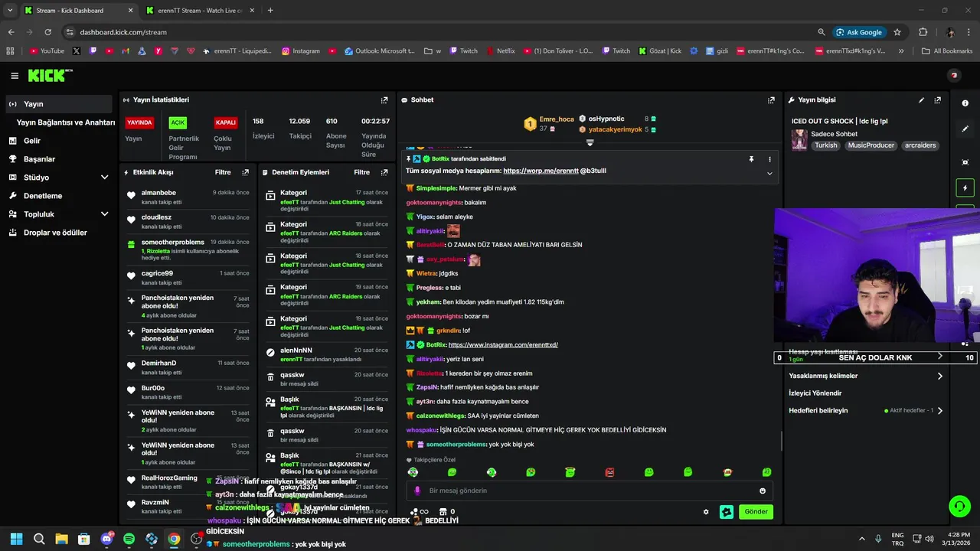Click the SEN AÇ DOLAR KNK goal bar
Viewport: 980px width, 551px height.
[875, 357]
